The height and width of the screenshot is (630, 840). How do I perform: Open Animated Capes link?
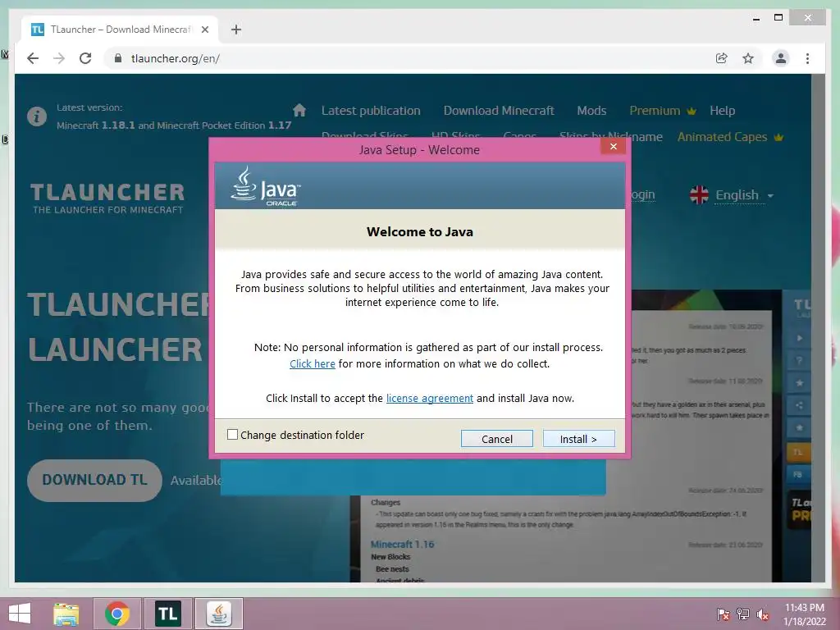(729, 137)
